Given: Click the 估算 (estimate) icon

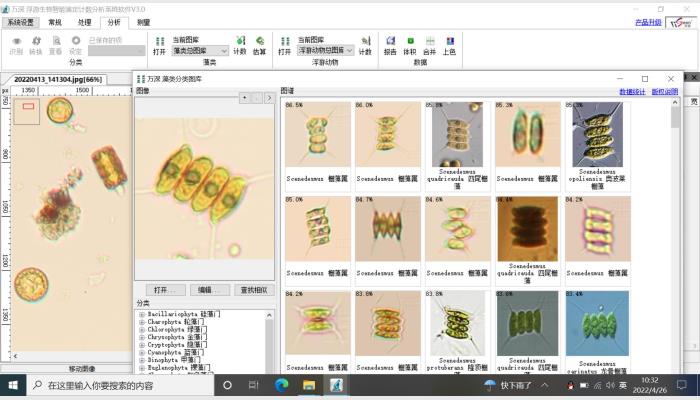Looking at the screenshot, I should click(x=260, y=44).
